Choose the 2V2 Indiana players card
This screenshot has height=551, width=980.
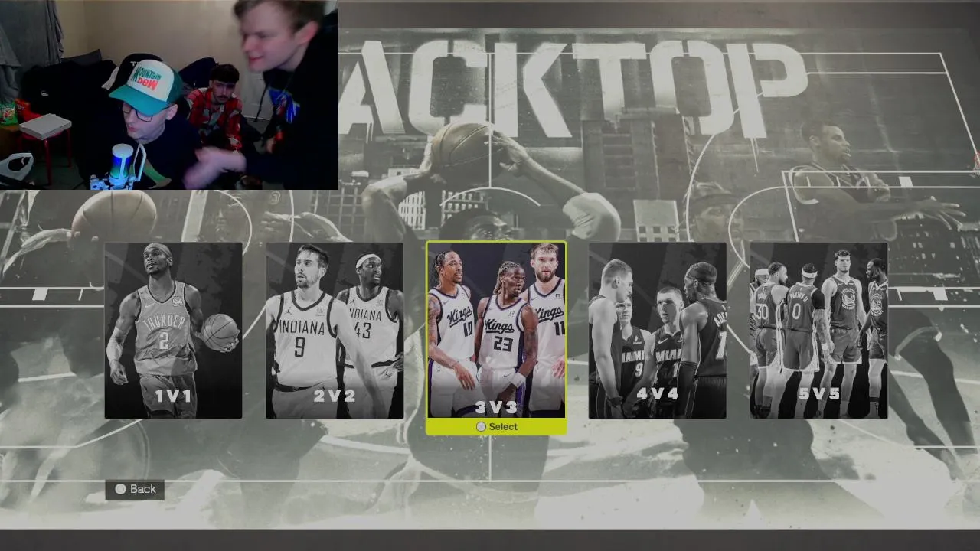coord(335,331)
